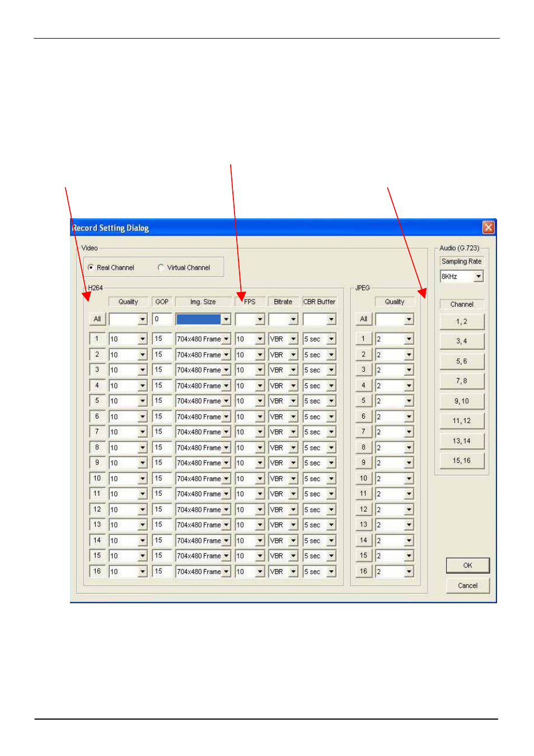Close the Record Setting Dialog window
534x756 pixels.
click(x=489, y=227)
